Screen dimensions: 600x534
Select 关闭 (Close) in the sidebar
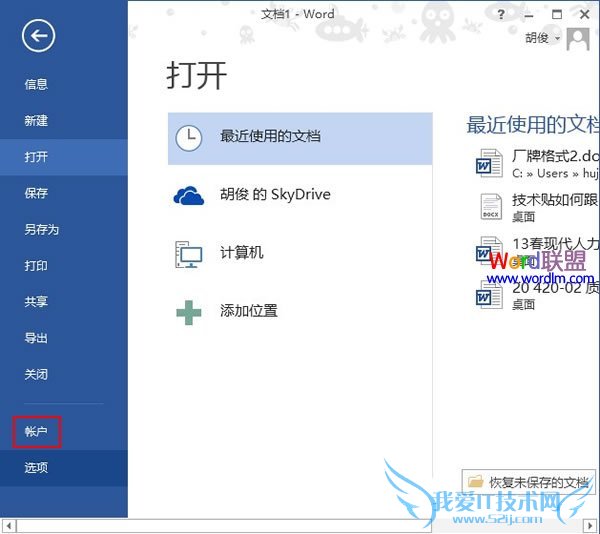pyautogui.click(x=64, y=374)
